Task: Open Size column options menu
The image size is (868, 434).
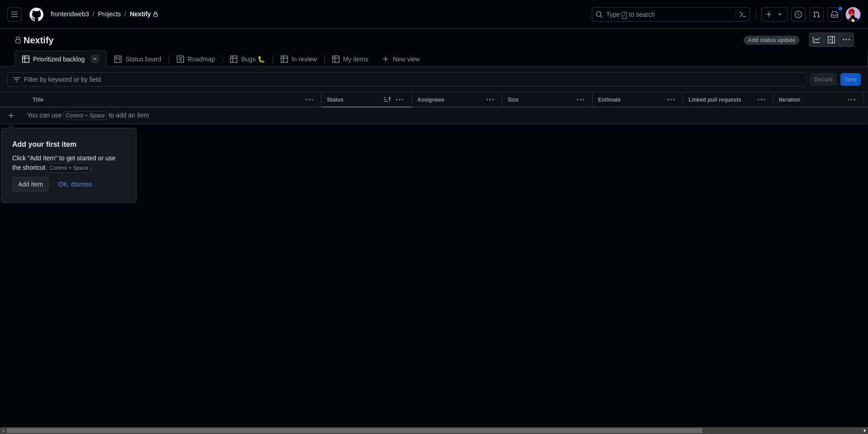Action: point(580,100)
